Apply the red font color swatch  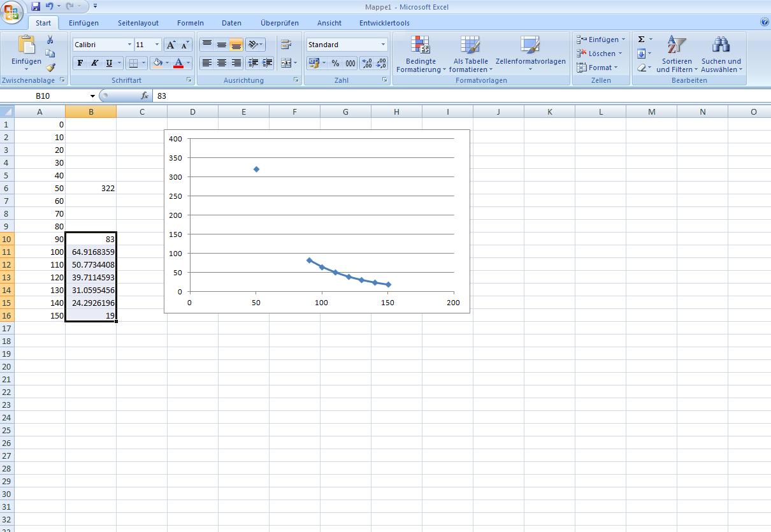(x=178, y=63)
